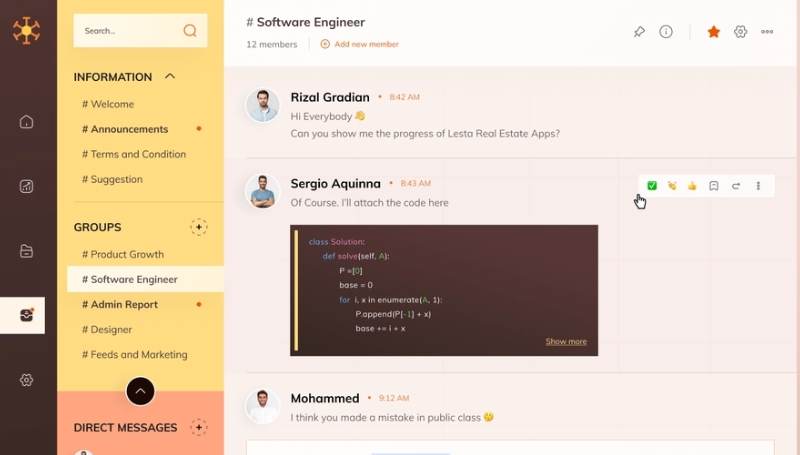800x455 pixels.
Task: Open # Feeds and Marketing group
Action: point(135,355)
